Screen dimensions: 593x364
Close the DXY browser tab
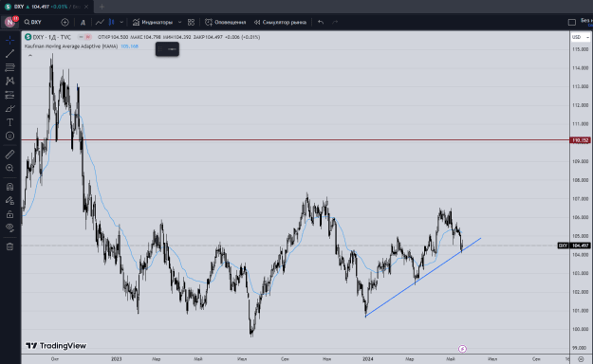(86, 7)
